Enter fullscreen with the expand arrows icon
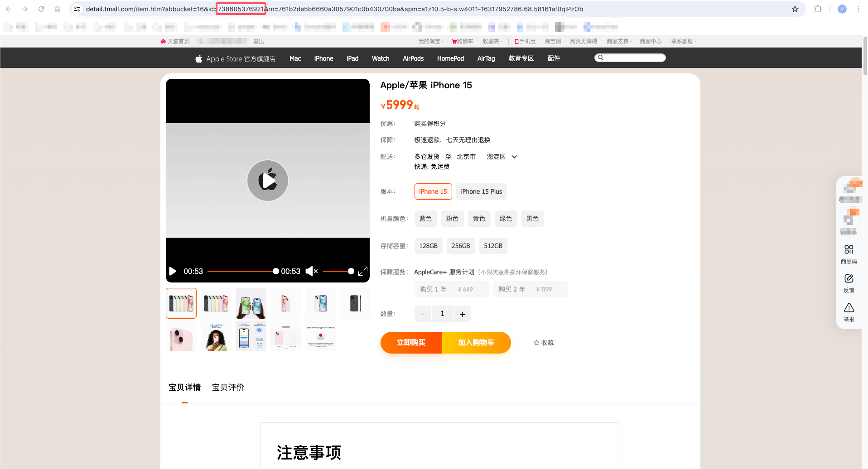This screenshot has width=868, height=469. pyautogui.click(x=363, y=271)
